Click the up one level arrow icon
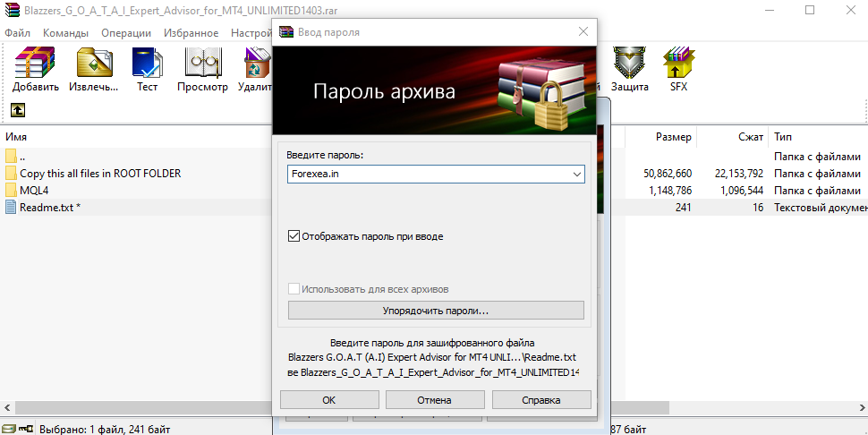868x435 pixels. point(18,110)
